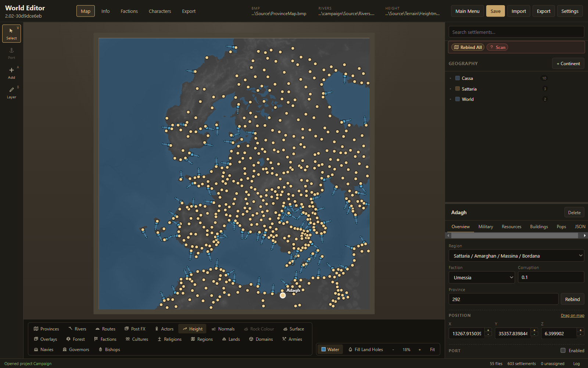588x368 pixels.
Task: Enable the Port checkbox
Action: click(x=563, y=350)
